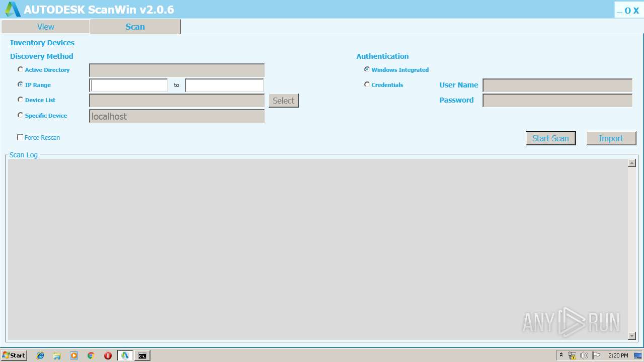Screen dimensions: 644x362
Task: Click the Specific Device localhost field
Action: [177, 116]
